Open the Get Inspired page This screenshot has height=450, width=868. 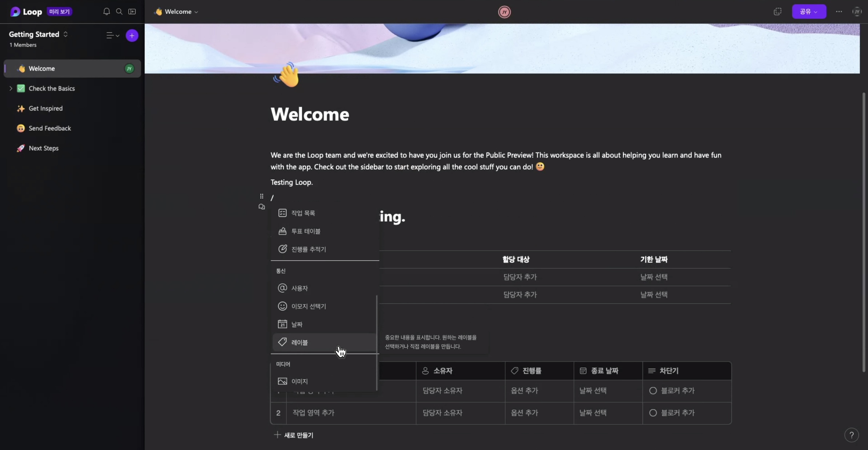click(x=45, y=108)
